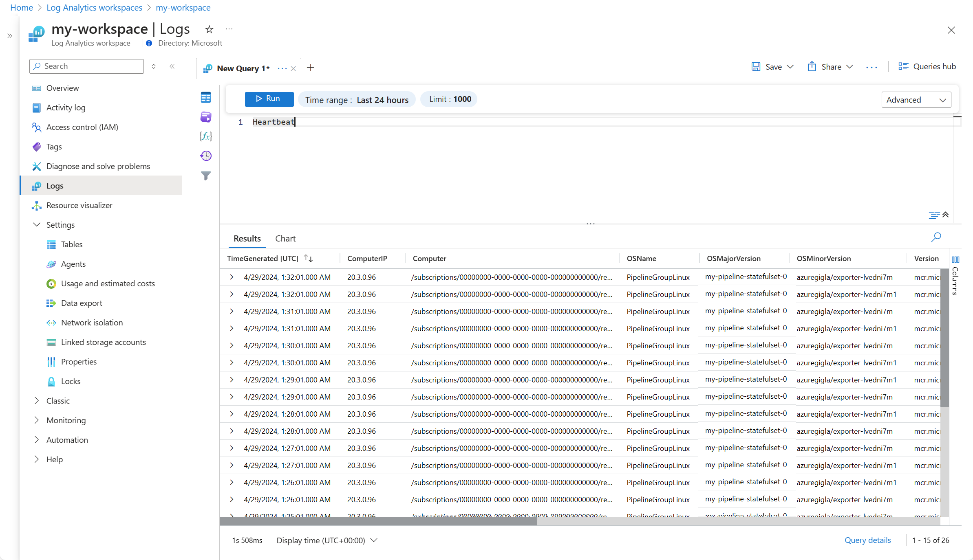Collapse the left navigation menu
The height and width of the screenshot is (560, 973).
pos(172,66)
